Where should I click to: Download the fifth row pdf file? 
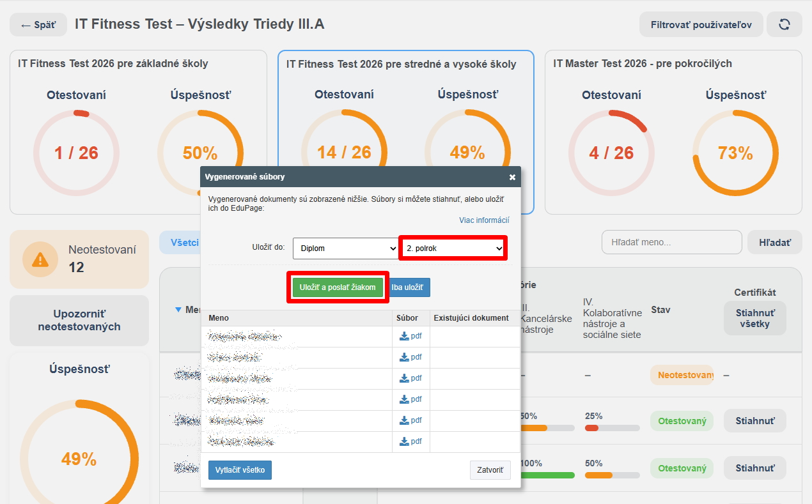click(x=410, y=420)
